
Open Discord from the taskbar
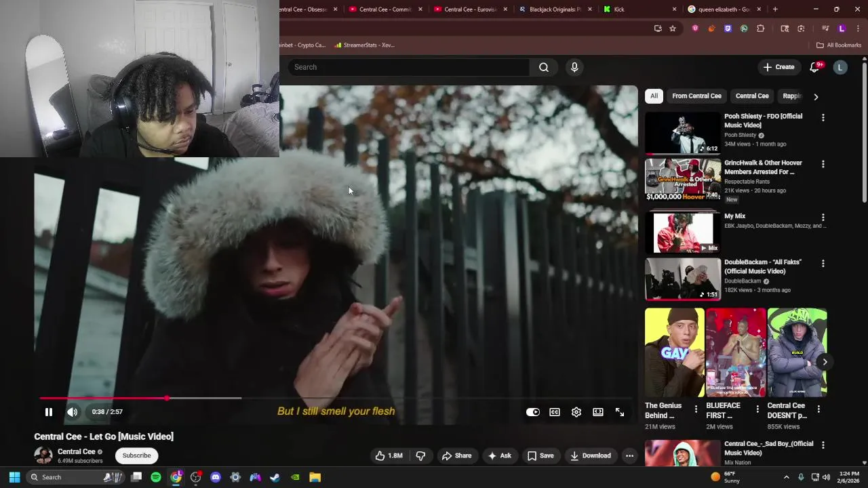[216, 477]
